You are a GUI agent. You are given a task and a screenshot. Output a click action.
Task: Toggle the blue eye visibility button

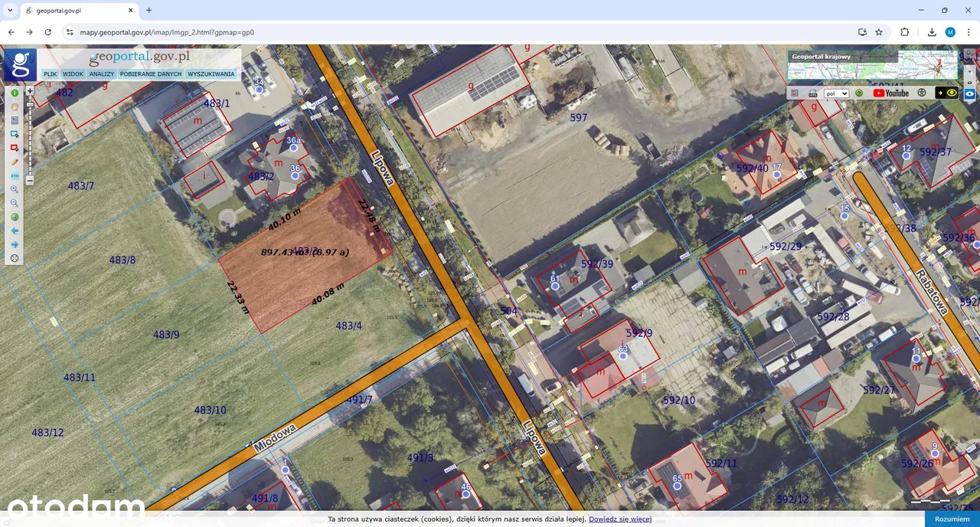[x=971, y=93]
